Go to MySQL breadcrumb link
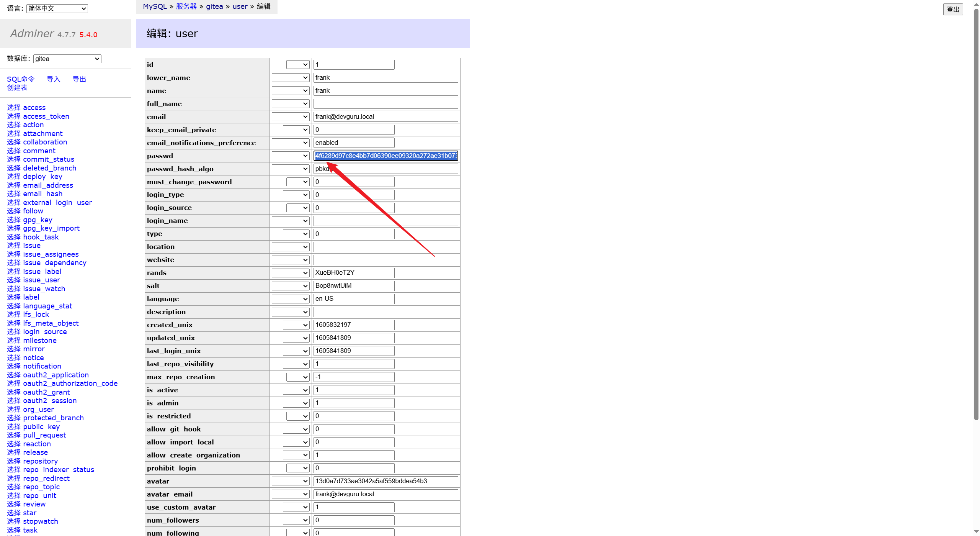 coord(155,7)
